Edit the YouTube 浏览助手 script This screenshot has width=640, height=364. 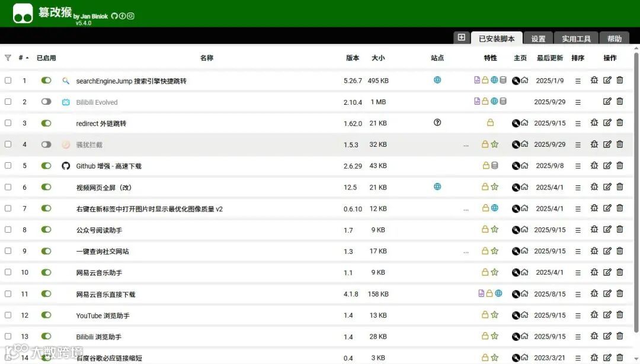point(607,315)
